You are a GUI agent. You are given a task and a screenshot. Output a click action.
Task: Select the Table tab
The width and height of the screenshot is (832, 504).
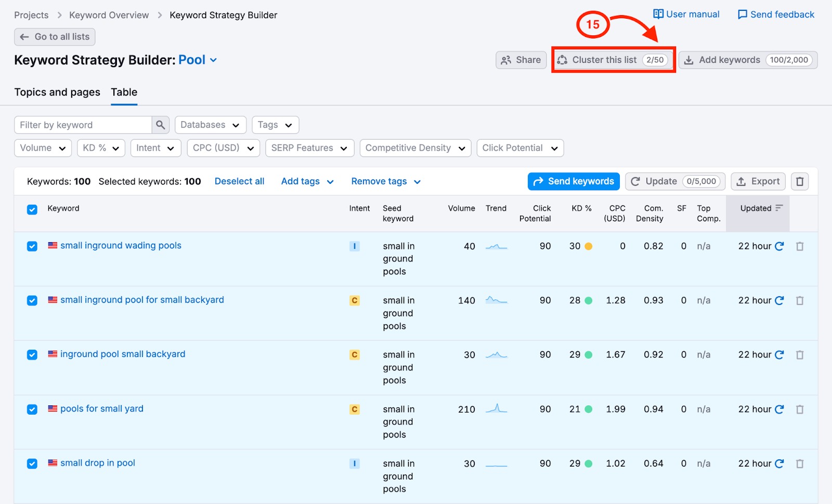point(124,92)
